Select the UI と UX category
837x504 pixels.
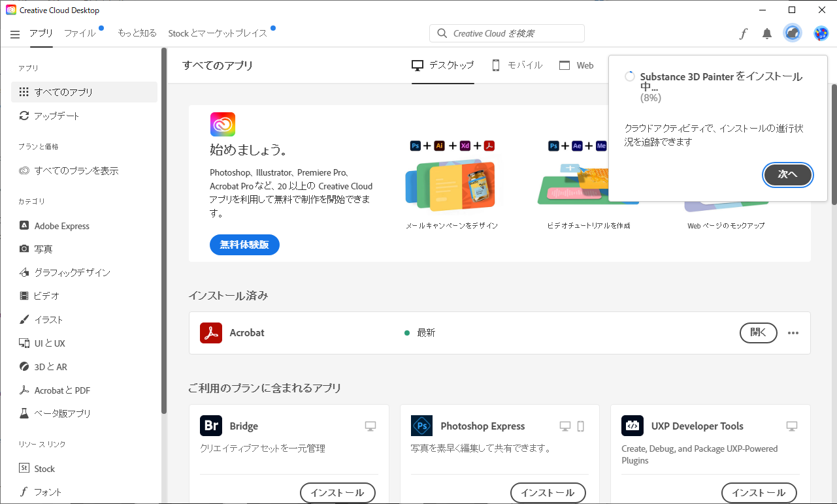pyautogui.click(x=54, y=343)
